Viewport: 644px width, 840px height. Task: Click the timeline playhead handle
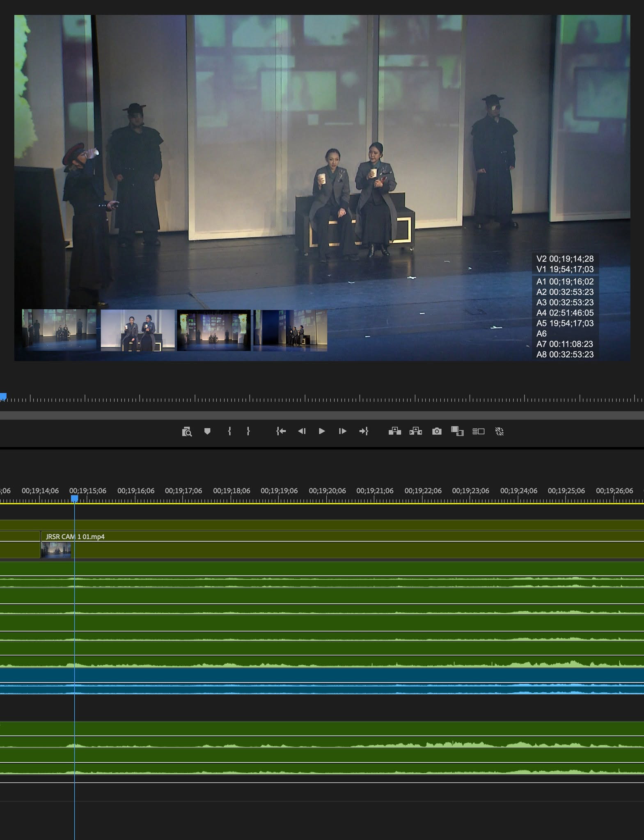coord(74,498)
